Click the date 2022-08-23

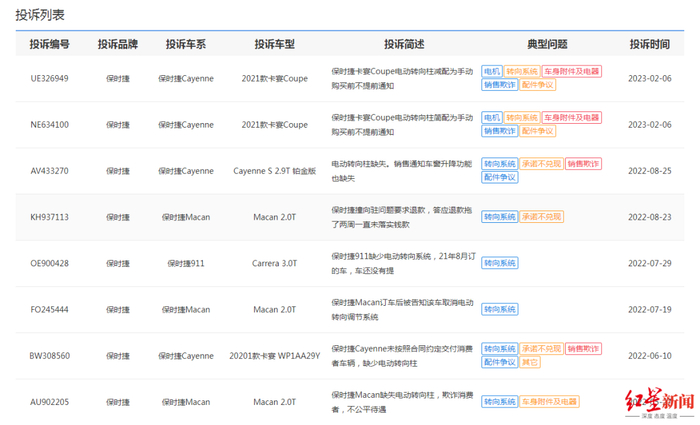pos(650,217)
